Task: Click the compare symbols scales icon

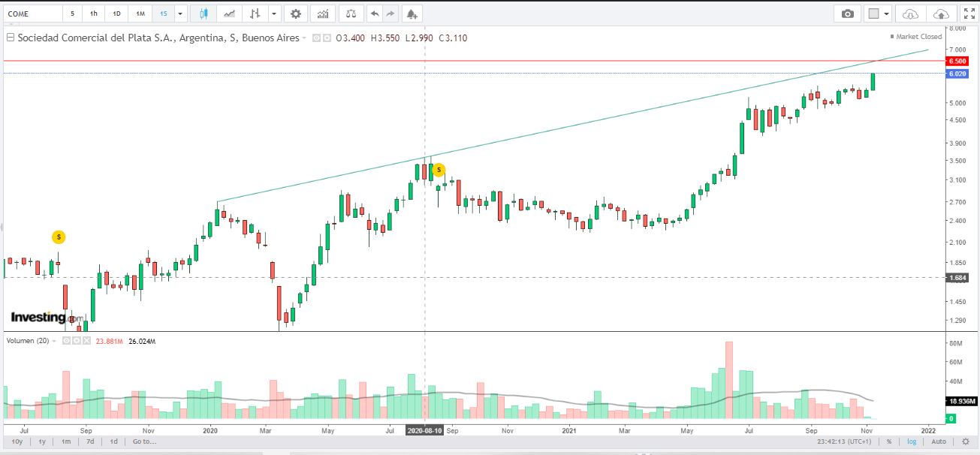Action: click(350, 14)
